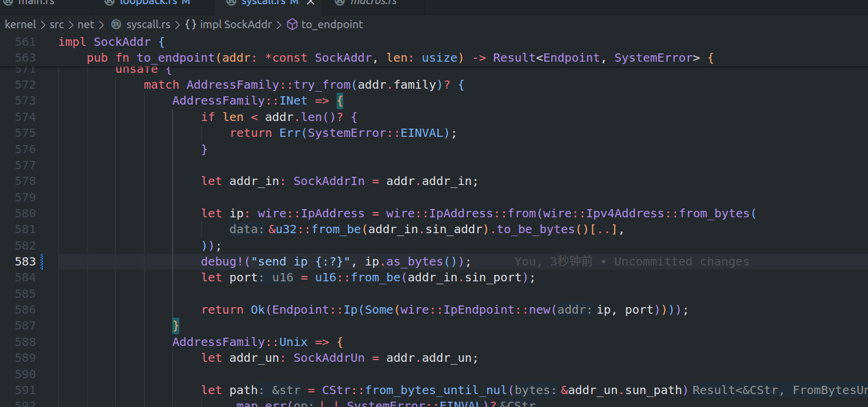
Task: Click the braces icon before impl SockAddr
Action: (x=190, y=25)
